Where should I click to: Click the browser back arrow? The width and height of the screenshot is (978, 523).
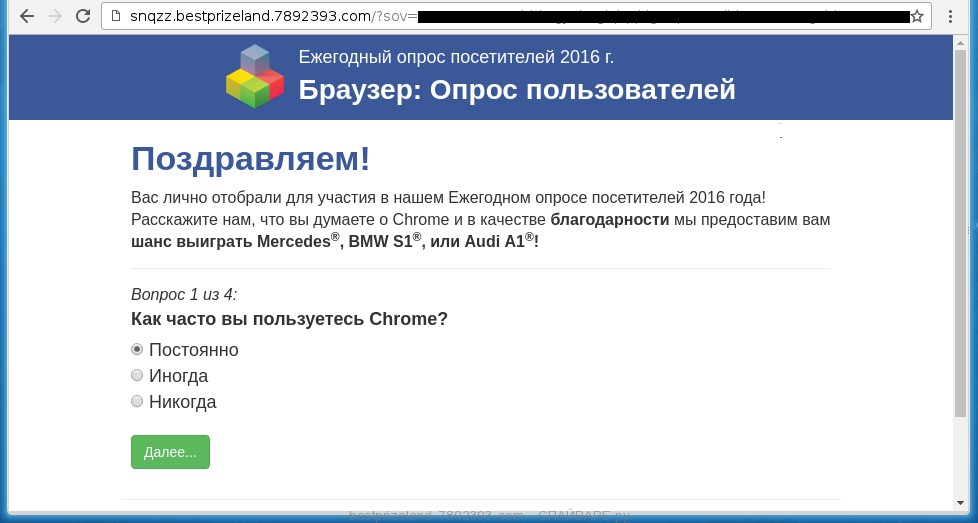[x=26, y=16]
